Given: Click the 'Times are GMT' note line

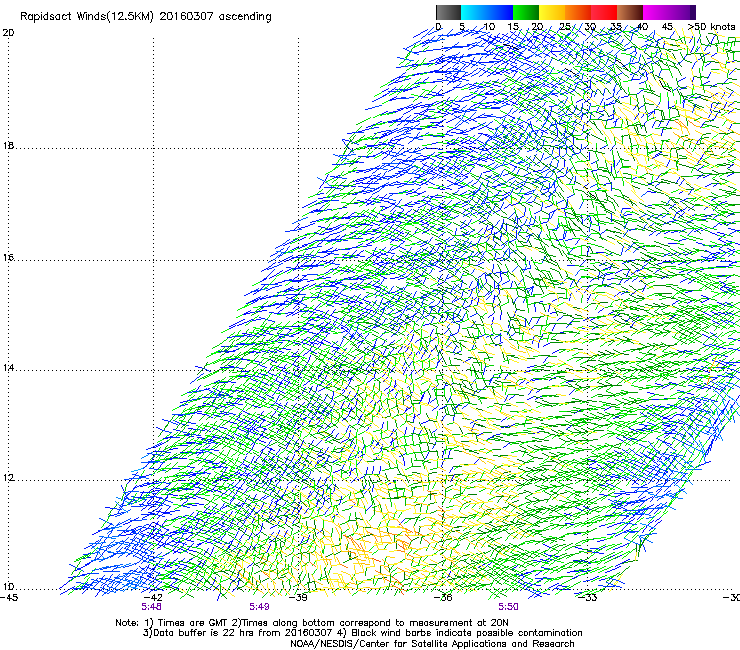Looking at the screenshot, I should [x=312, y=623].
